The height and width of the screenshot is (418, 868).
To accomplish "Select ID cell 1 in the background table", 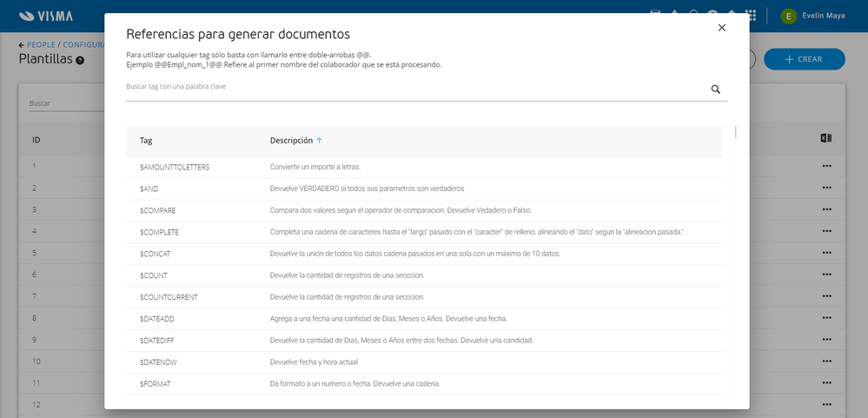I will tap(35, 166).
